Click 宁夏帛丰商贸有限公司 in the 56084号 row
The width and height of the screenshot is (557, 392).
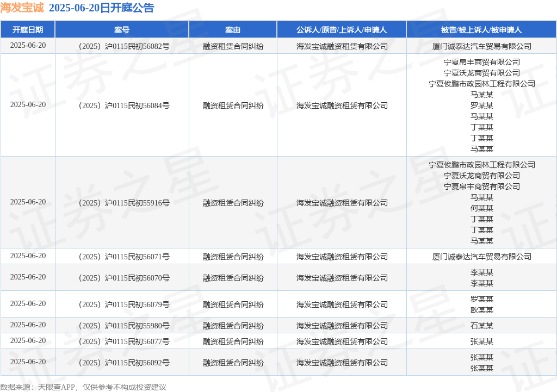coord(482,62)
